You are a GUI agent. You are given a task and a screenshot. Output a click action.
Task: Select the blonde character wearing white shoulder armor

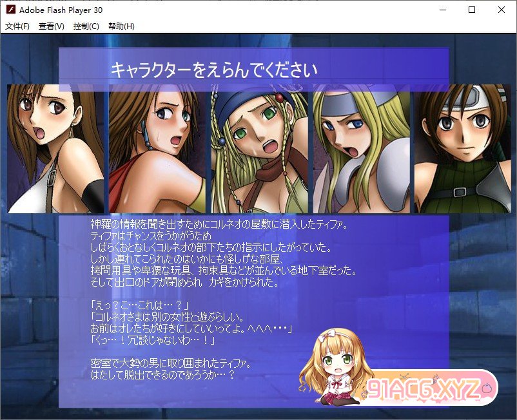click(x=361, y=148)
